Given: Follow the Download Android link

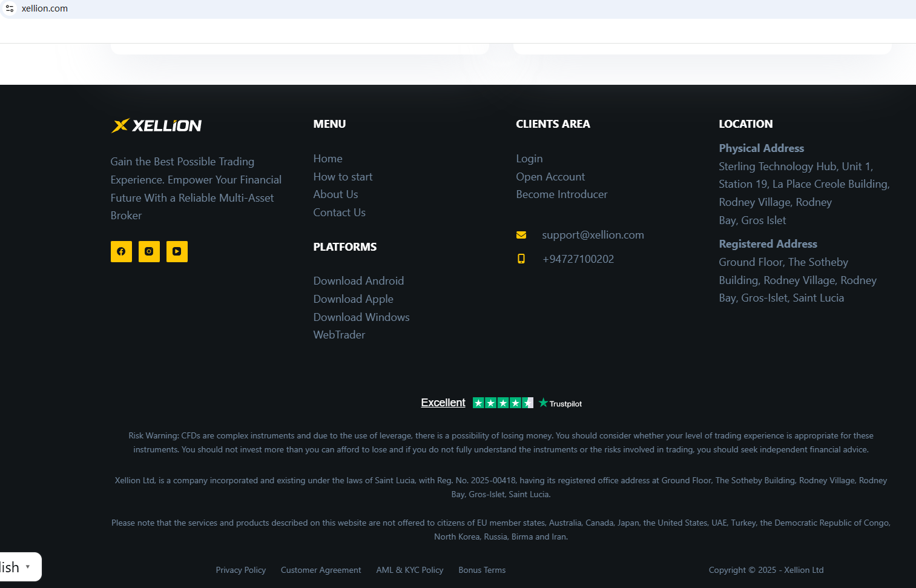Looking at the screenshot, I should [358, 281].
